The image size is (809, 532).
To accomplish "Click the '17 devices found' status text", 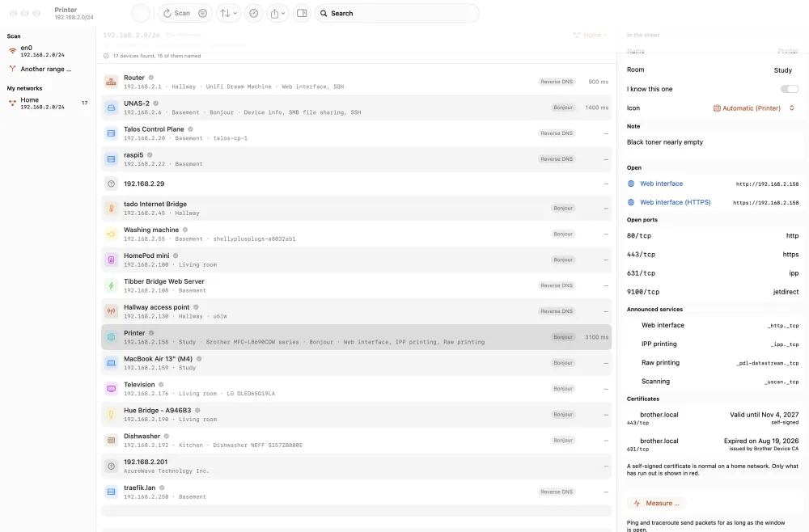I will point(156,56).
